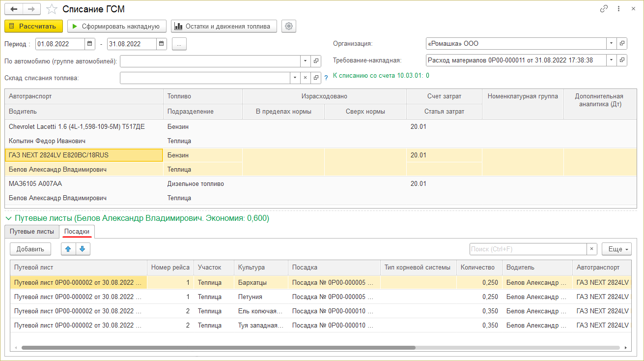The height and width of the screenshot is (361, 644).
Task: Select the Бархатцы planting row
Action: pos(322,282)
